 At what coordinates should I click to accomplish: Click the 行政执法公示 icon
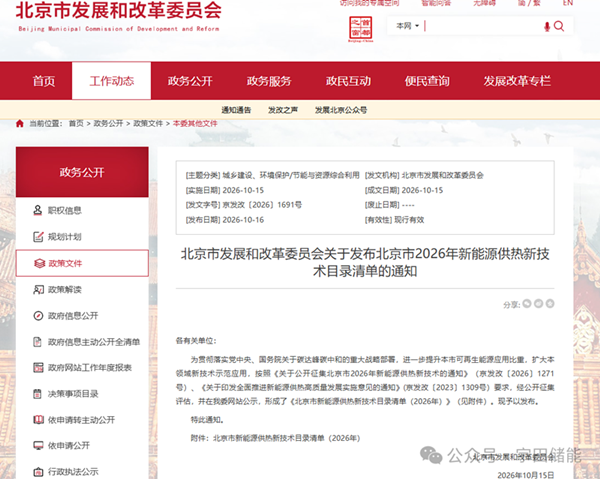38,472
